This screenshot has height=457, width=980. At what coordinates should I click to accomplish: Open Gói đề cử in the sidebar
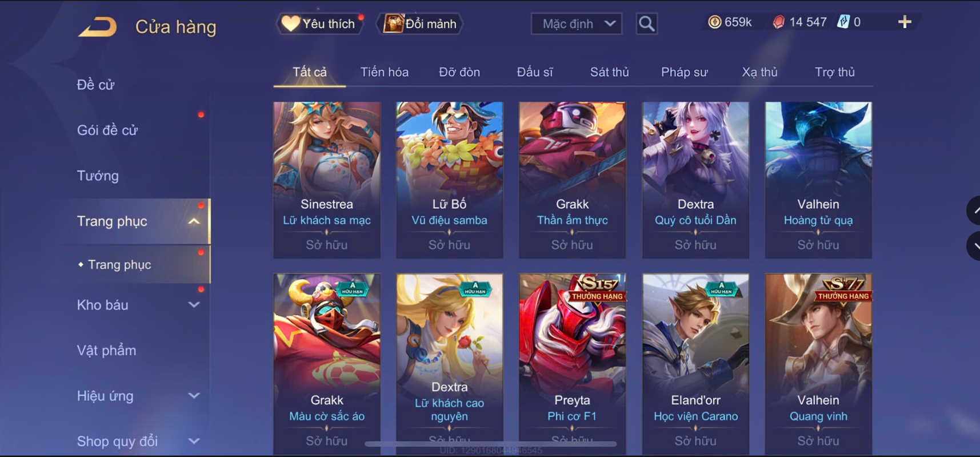(x=107, y=130)
